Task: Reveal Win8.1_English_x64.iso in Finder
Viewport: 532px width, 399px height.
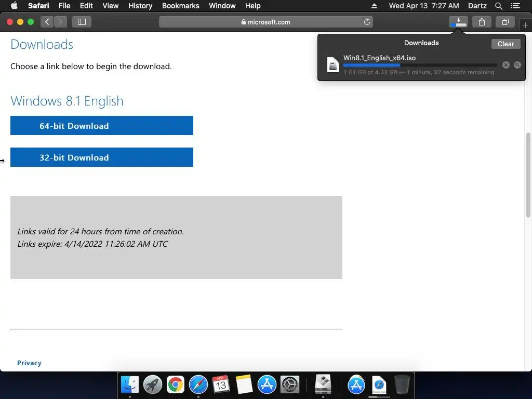Action: pyautogui.click(x=517, y=65)
